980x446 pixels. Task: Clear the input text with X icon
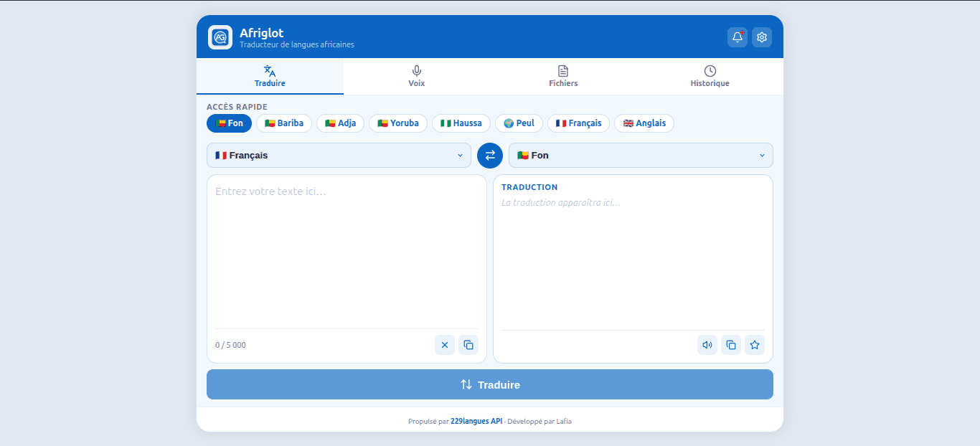click(445, 345)
